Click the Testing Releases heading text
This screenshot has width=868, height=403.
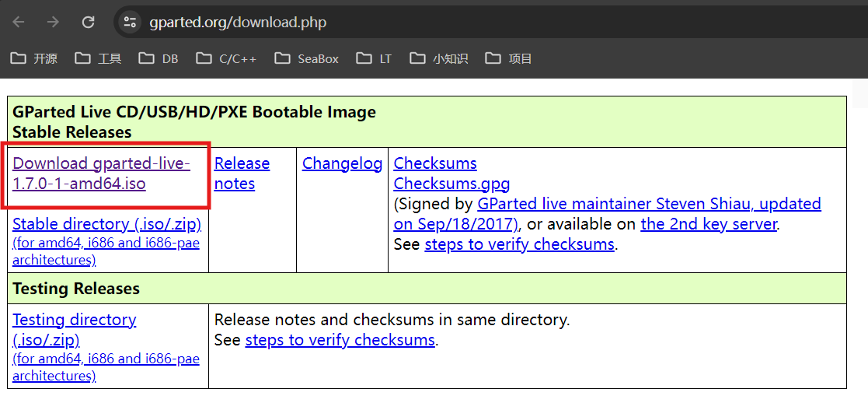tap(76, 289)
